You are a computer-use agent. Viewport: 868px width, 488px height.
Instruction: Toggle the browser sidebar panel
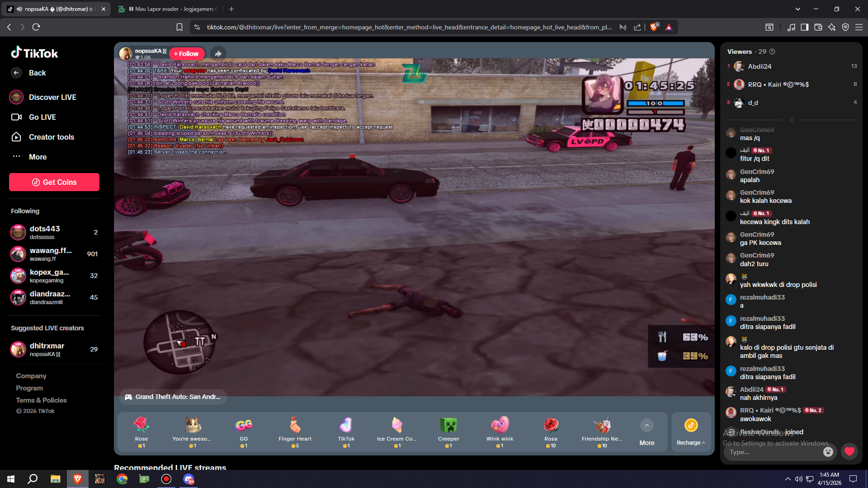click(x=805, y=27)
